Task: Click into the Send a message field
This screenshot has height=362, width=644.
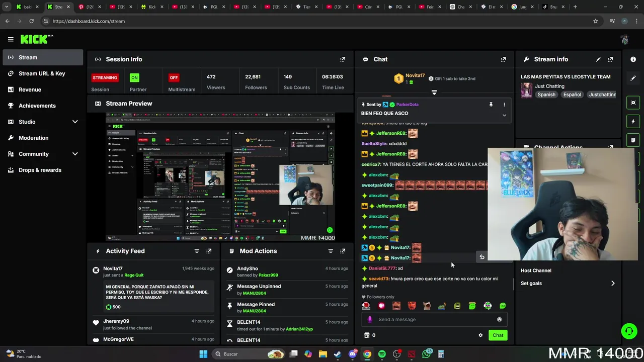Action: [x=435, y=319]
